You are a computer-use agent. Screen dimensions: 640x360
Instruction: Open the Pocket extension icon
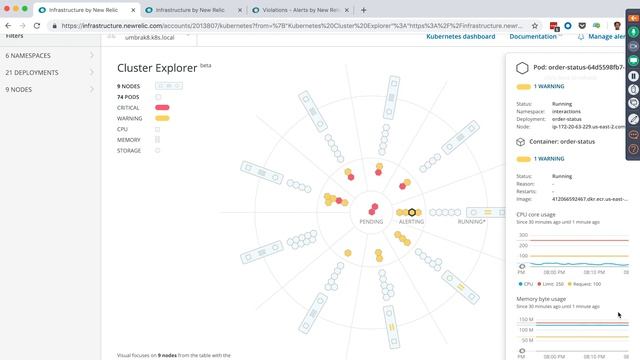(x=582, y=26)
